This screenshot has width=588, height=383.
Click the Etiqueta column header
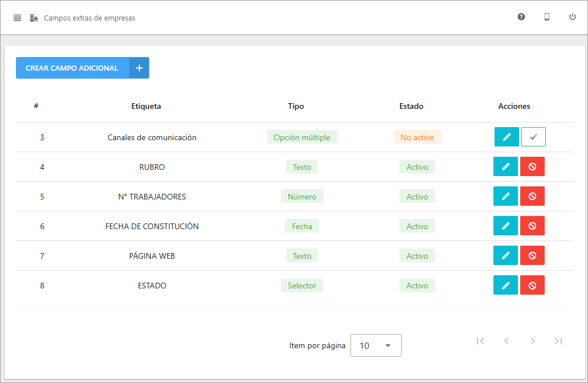[x=146, y=106]
